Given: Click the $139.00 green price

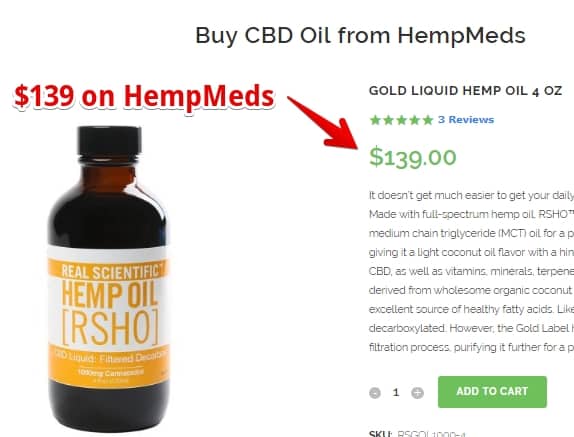Looking at the screenshot, I should point(413,157).
